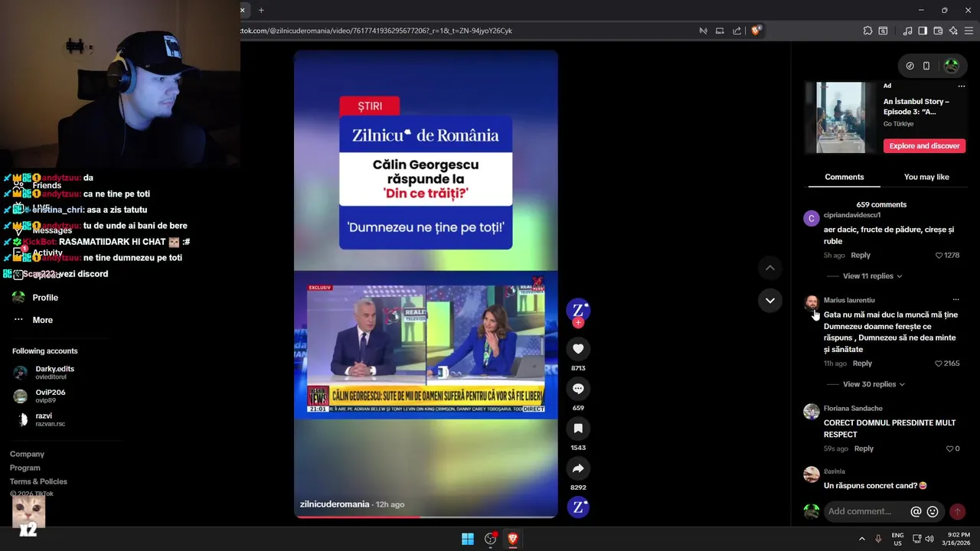
Task: Go to previous video with up arrow
Action: 770,268
